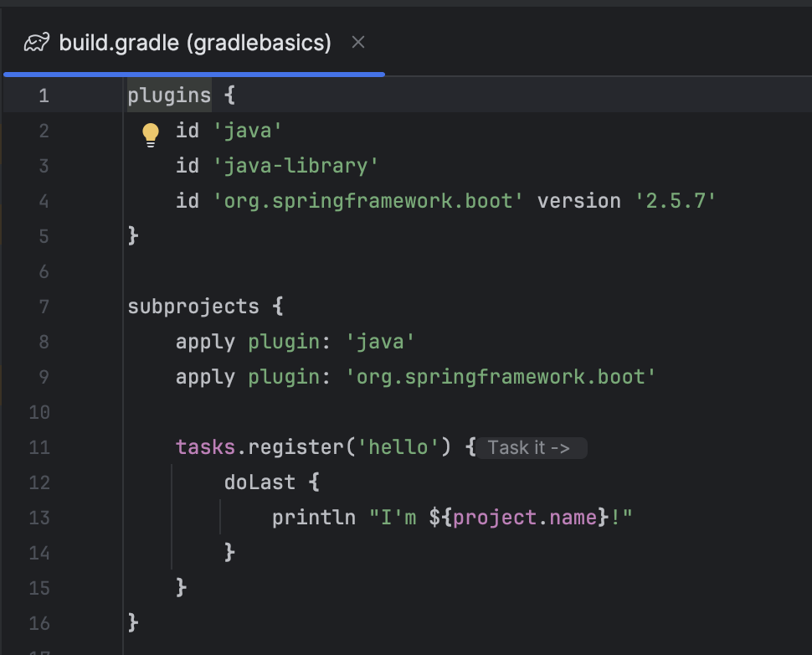
Task: Click the 'doLast' keyword
Action: (x=260, y=482)
